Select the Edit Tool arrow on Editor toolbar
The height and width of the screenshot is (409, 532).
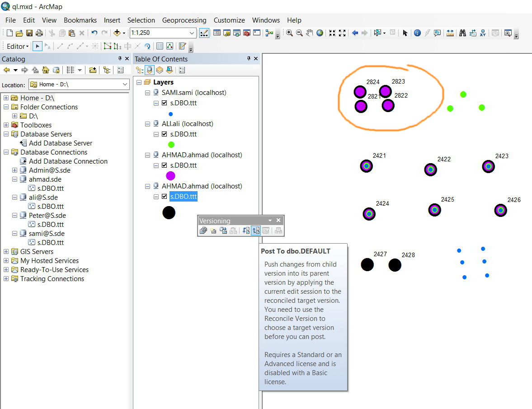pyautogui.click(x=38, y=46)
